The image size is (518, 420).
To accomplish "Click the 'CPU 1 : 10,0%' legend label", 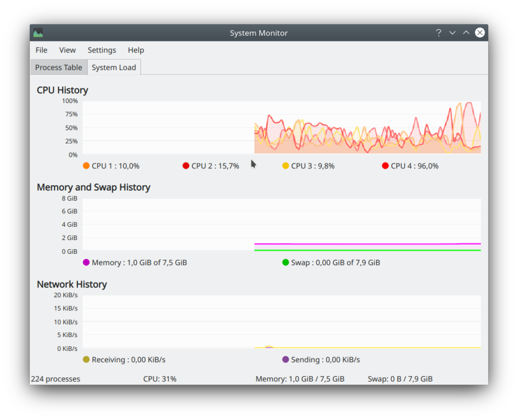I will tap(116, 166).
